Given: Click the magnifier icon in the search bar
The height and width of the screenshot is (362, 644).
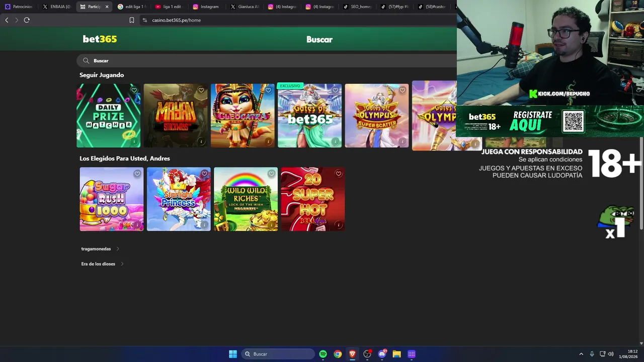Looking at the screenshot, I should click(x=86, y=61).
